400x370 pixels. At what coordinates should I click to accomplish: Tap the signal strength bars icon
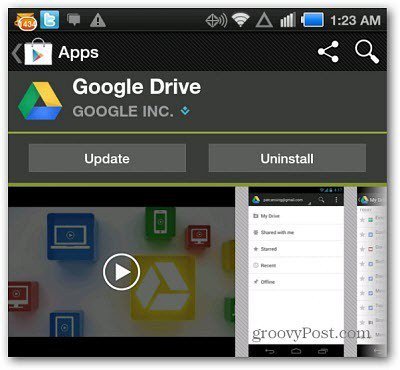(288, 20)
